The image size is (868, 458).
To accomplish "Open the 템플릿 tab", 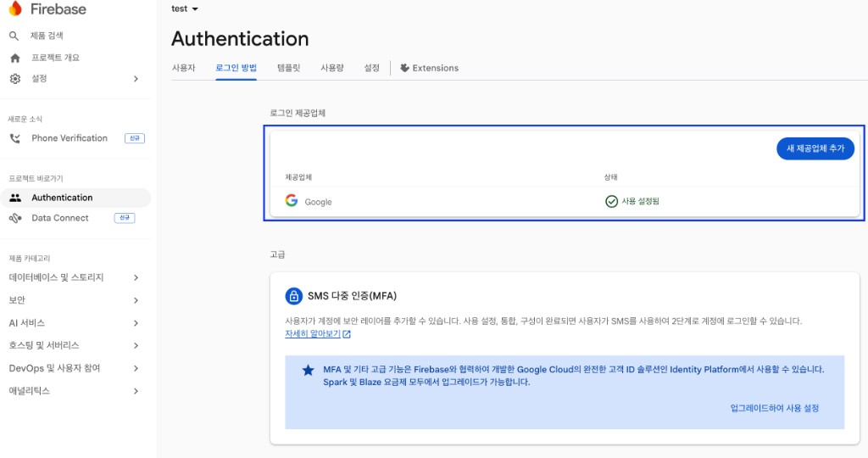I will pyautogui.click(x=288, y=68).
